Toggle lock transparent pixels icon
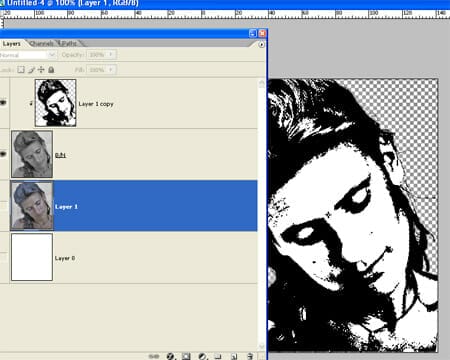This screenshot has height=360, width=450. (21, 70)
